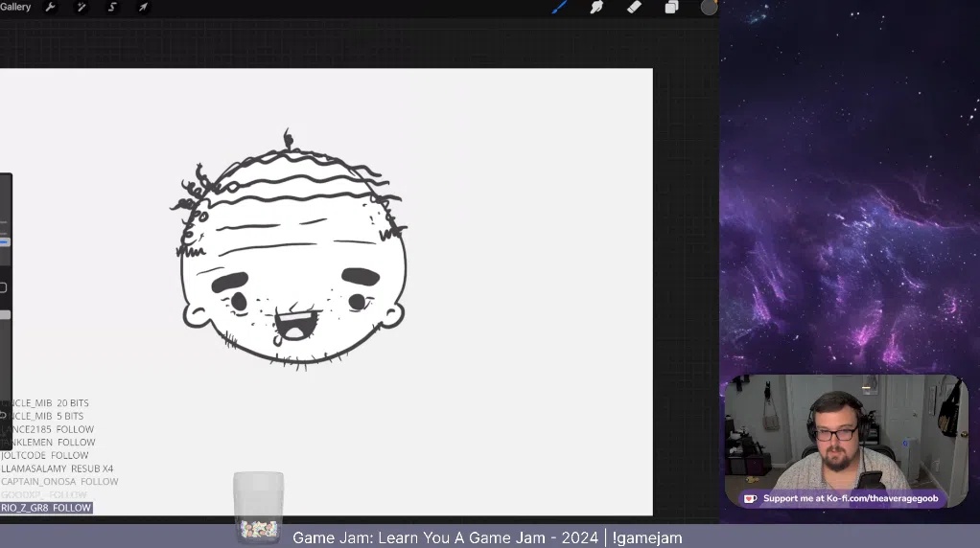Open the Gallery

pyautogui.click(x=15, y=8)
